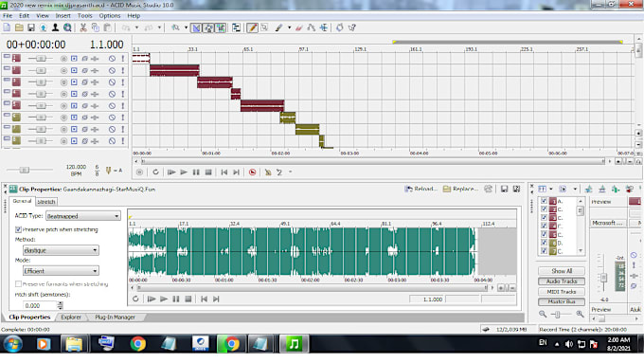Screen dimensions: 644x363
Task: Toggle checkbox for track 1 in mixer list
Action: point(544,201)
